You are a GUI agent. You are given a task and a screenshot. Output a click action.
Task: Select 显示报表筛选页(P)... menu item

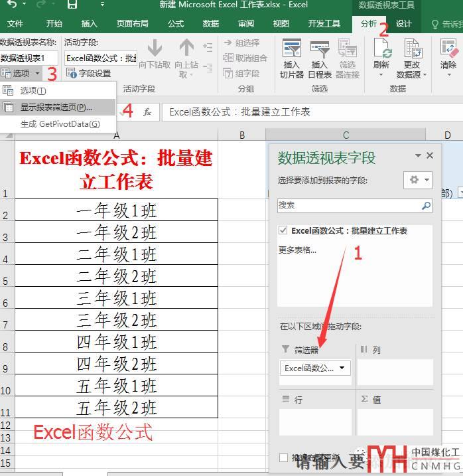click(56, 107)
